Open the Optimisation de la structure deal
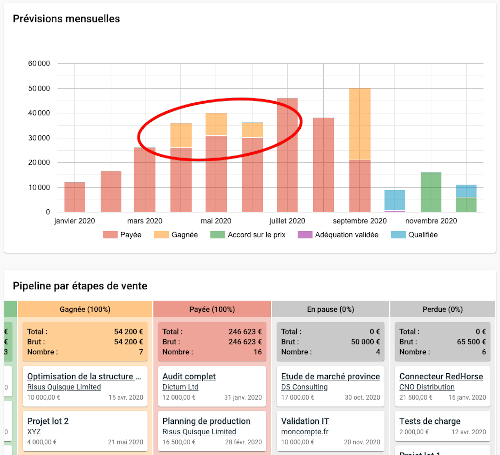Screen dimensions: 500x455 [84, 376]
